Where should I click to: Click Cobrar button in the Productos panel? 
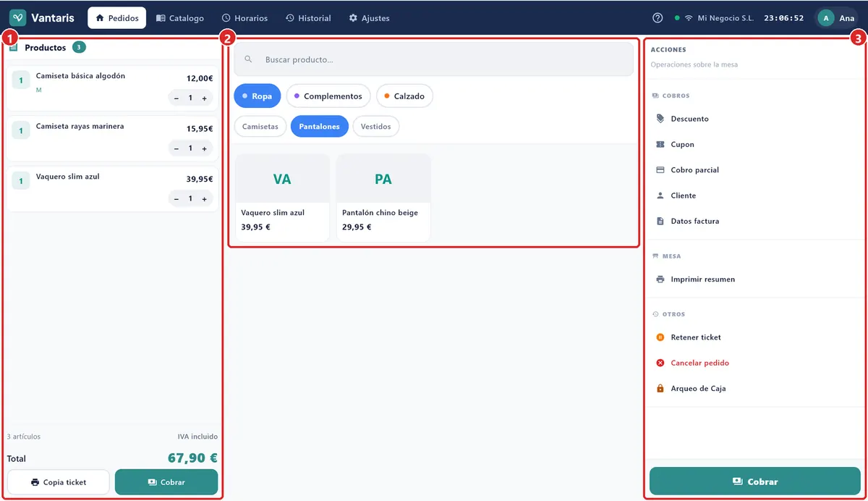166,482
